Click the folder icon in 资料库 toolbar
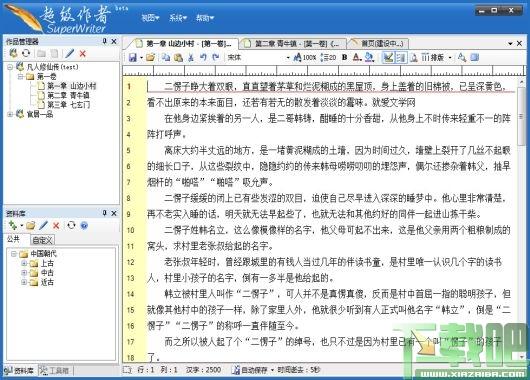 tap(30, 225)
